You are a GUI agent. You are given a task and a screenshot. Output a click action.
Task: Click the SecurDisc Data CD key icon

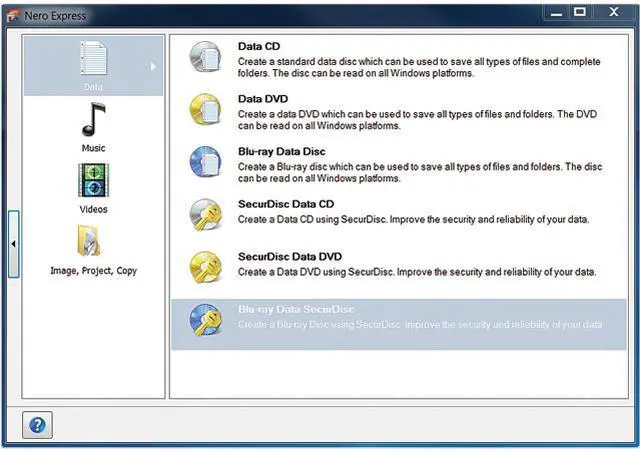click(205, 215)
